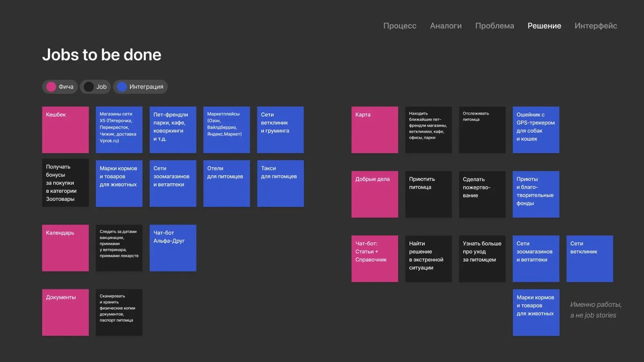The image size is (644, 362).
Task: Select the Решение navigation item
Action: coord(544,26)
